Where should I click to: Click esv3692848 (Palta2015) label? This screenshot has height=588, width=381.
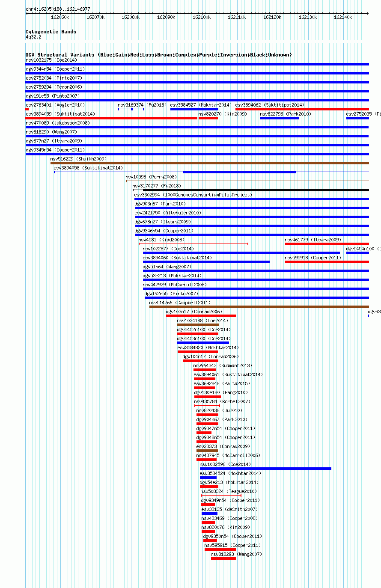(x=222, y=383)
